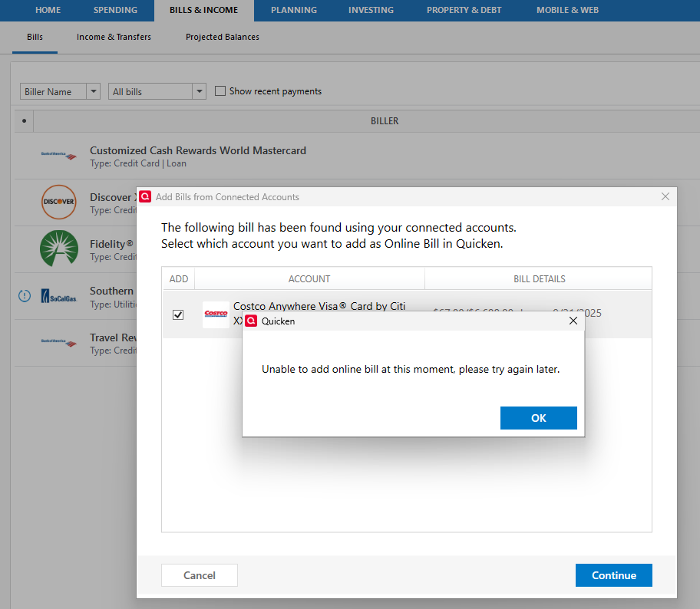This screenshot has width=700, height=609.
Task: Click the Discover logo icon
Action: click(x=58, y=202)
